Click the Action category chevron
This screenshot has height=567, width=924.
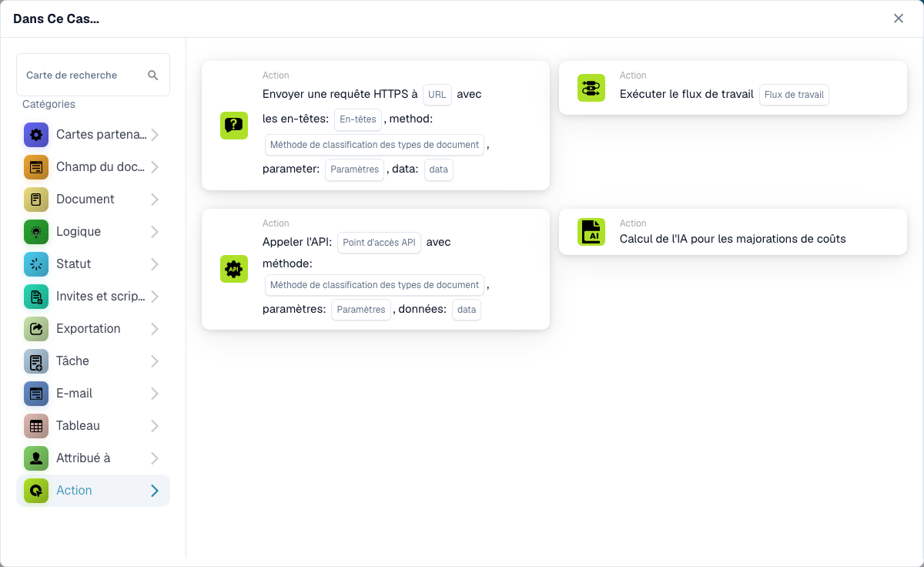[155, 491]
